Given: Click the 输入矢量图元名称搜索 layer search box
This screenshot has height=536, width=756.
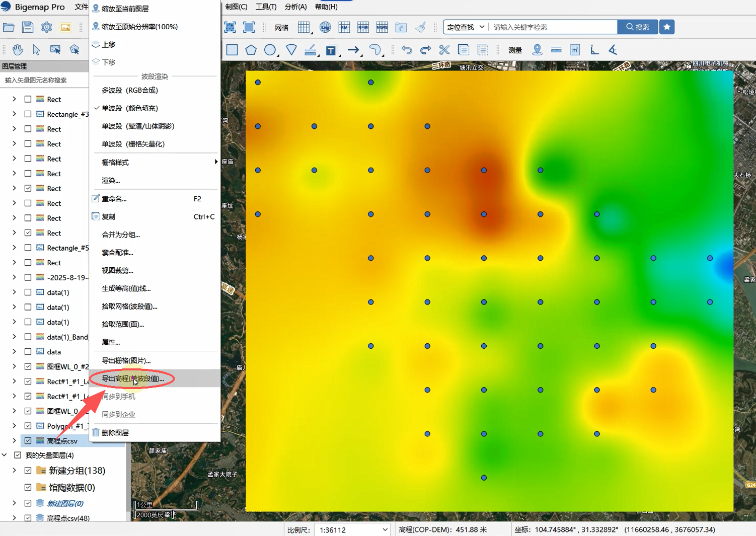Looking at the screenshot, I should pyautogui.click(x=45, y=80).
